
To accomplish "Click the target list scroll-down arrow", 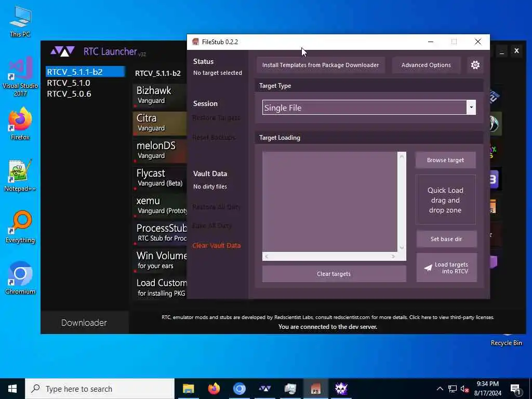I will pyautogui.click(x=402, y=248).
